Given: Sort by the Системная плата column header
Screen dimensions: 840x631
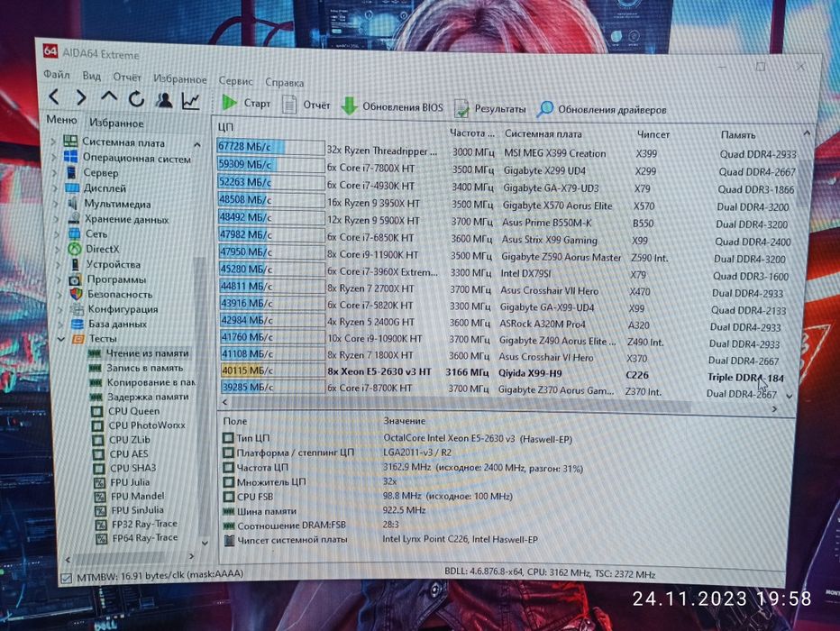Looking at the screenshot, I should (543, 134).
